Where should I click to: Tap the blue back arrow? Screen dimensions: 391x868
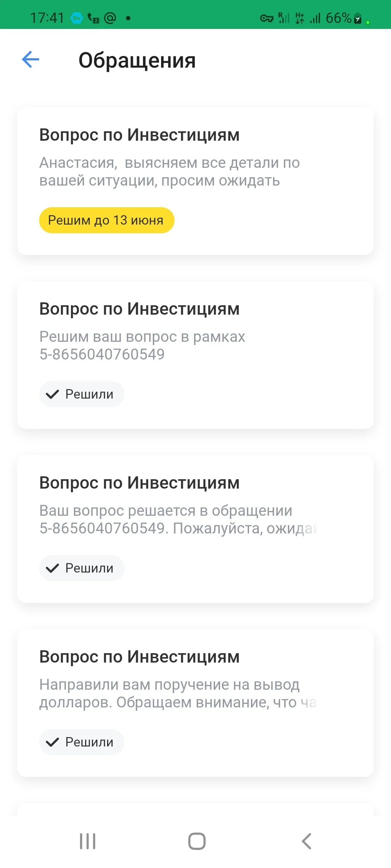pos(30,59)
